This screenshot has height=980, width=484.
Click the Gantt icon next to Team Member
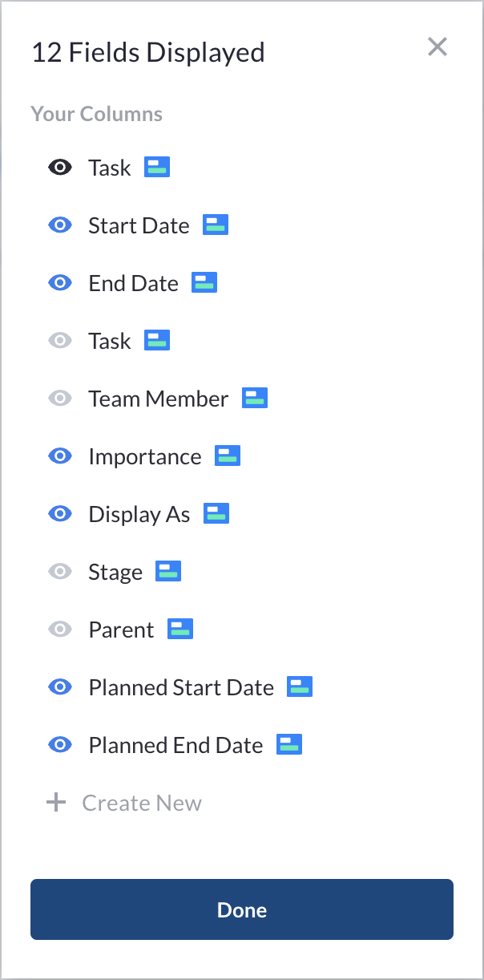click(x=255, y=398)
